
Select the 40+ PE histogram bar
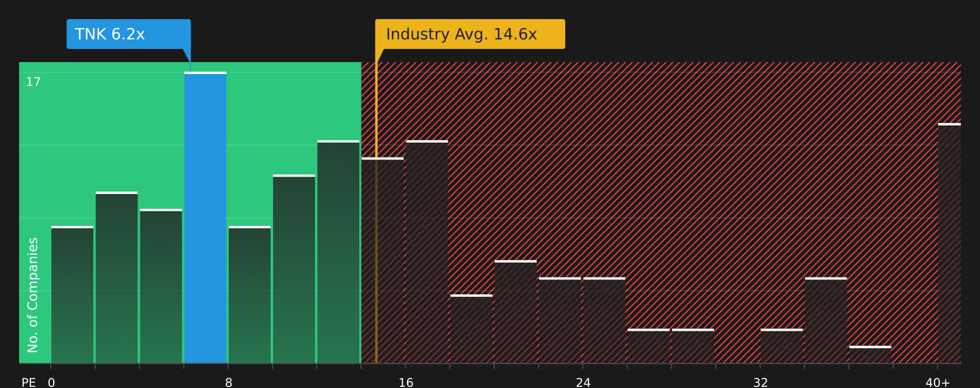[950, 244]
